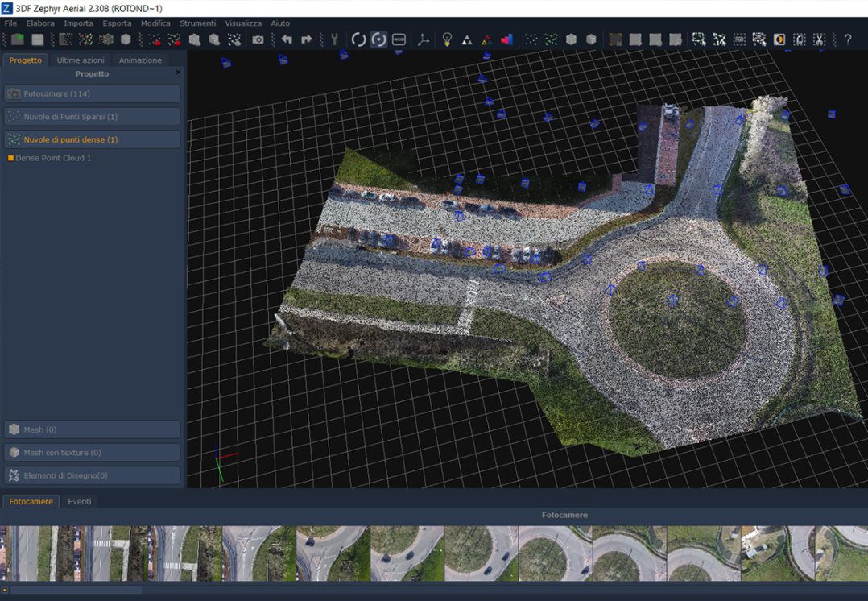Click the light bulb lighting icon
Viewport: 868px width, 601px height.
pos(447,39)
